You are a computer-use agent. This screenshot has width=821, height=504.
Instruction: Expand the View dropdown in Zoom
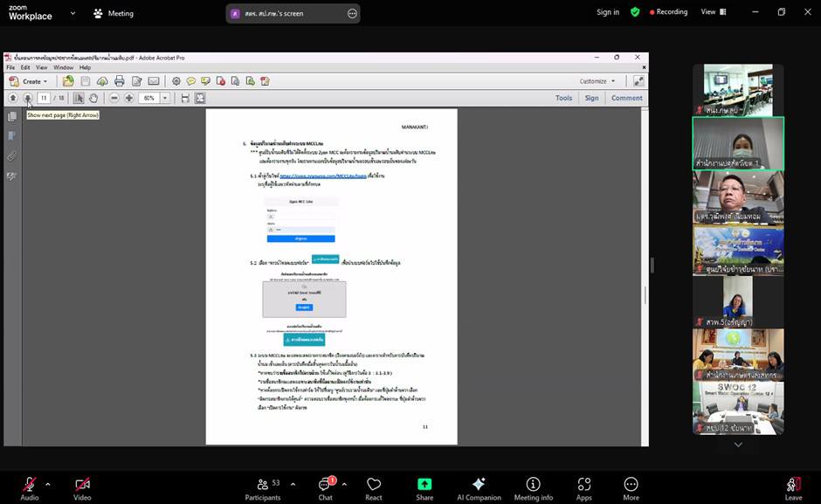click(x=713, y=12)
